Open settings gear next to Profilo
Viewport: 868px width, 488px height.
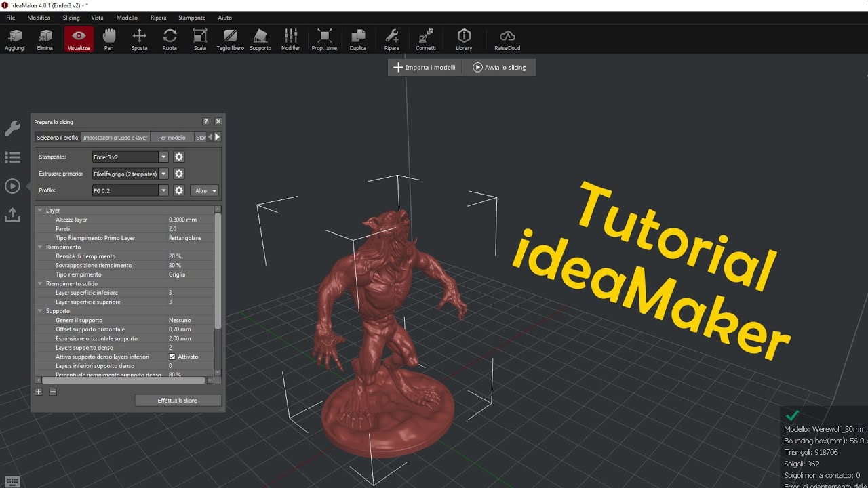click(179, 190)
